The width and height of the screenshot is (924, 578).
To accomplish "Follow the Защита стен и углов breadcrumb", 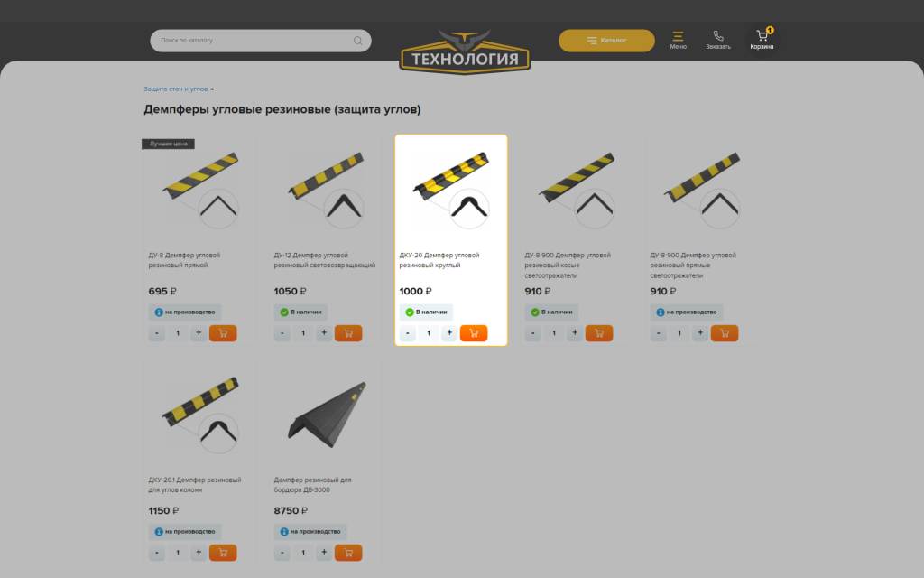I will [176, 89].
